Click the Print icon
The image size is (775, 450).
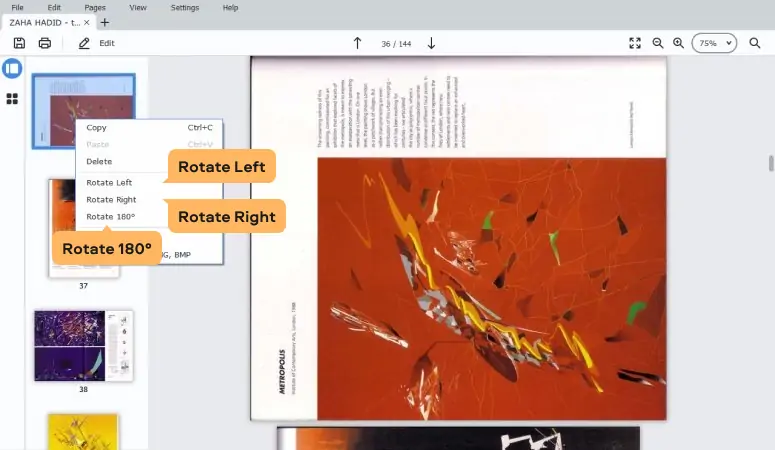[x=45, y=43]
